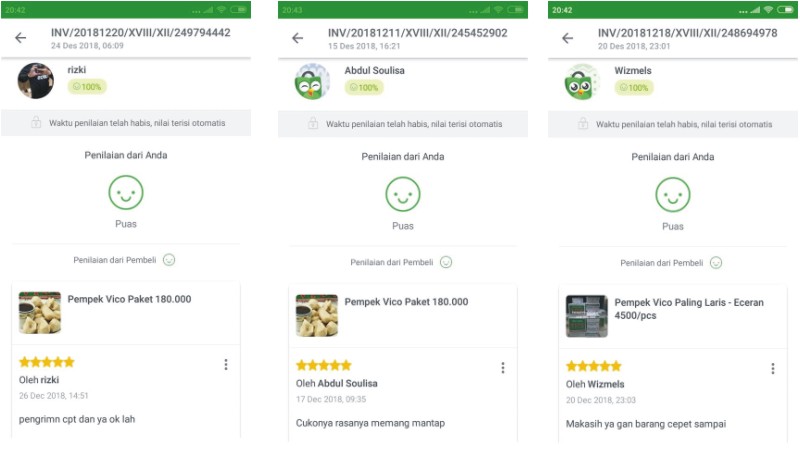Tap the five-star rating by Wizmels
The height and width of the screenshot is (450, 800).
coord(594,366)
